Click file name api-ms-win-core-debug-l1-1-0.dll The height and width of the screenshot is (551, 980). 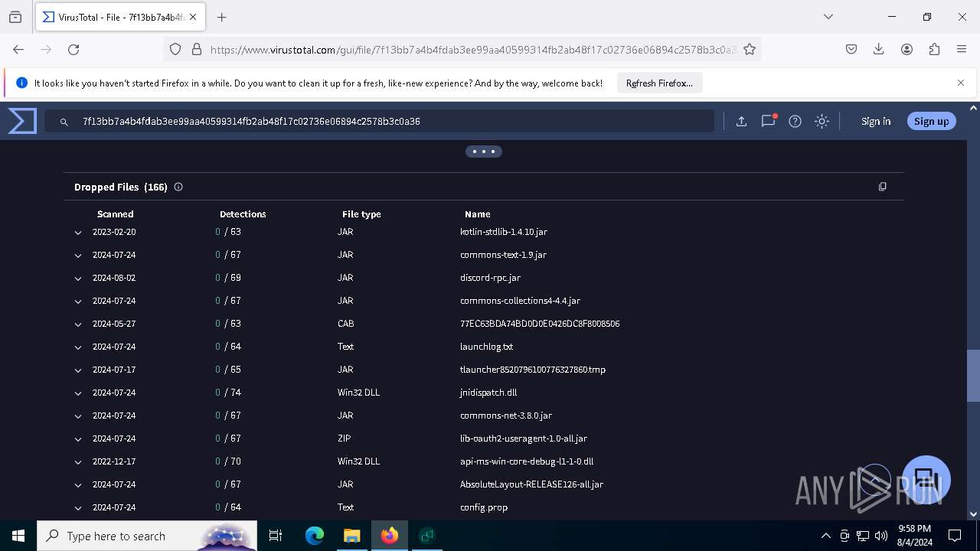[527, 461]
